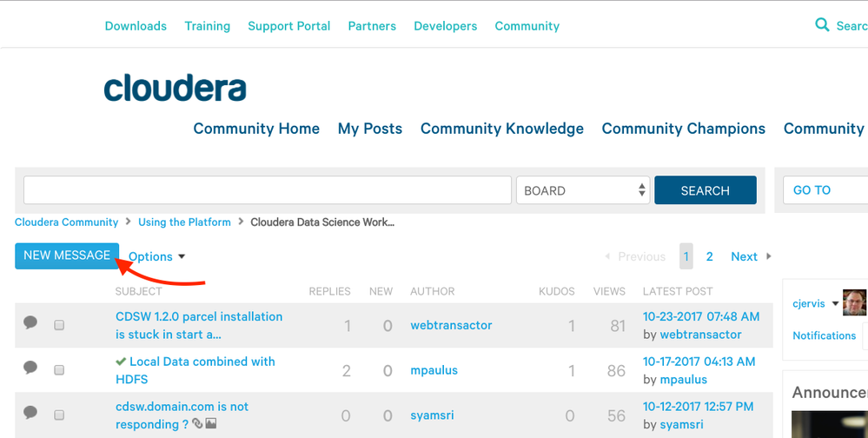This screenshot has height=438, width=868.
Task: Open the cjervis user menu arrow
Action: pyautogui.click(x=835, y=304)
